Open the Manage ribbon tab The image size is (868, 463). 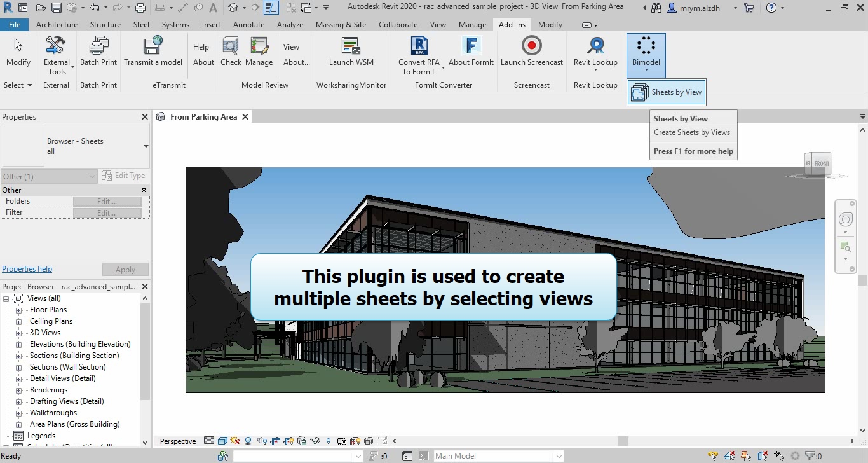point(472,25)
